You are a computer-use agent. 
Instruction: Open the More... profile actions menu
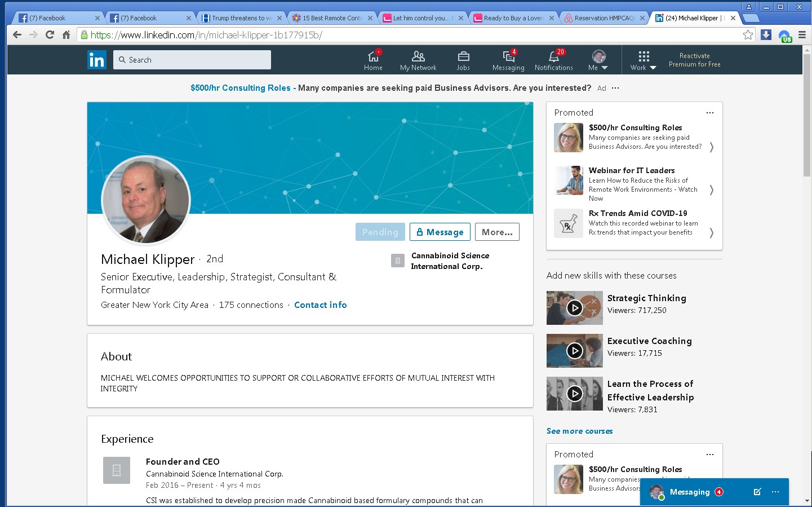click(x=497, y=232)
